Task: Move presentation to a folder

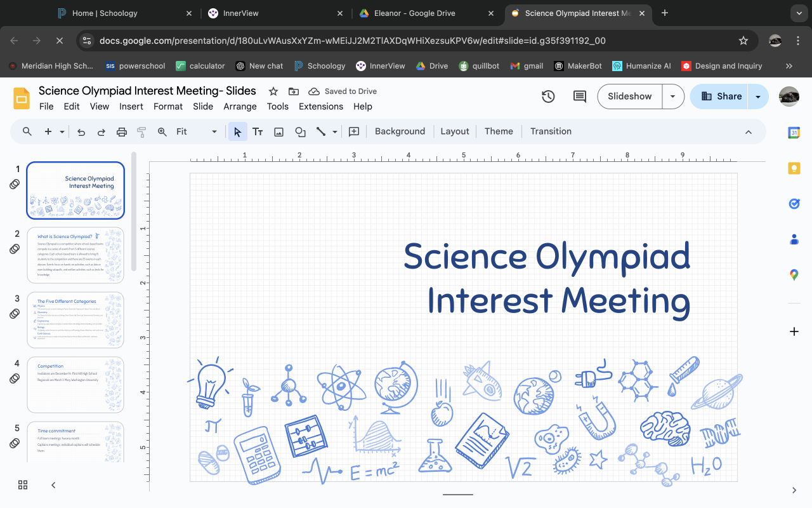Action: (294, 91)
